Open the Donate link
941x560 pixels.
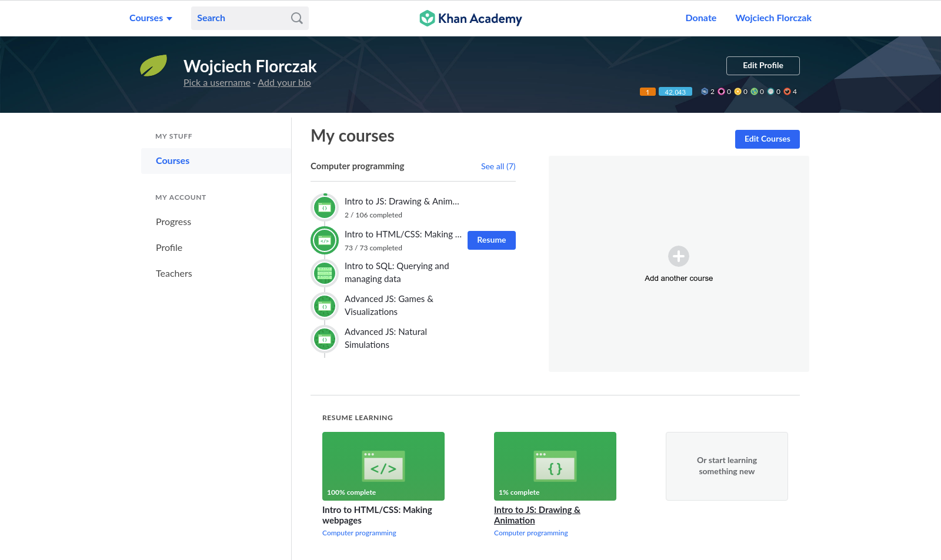(700, 18)
